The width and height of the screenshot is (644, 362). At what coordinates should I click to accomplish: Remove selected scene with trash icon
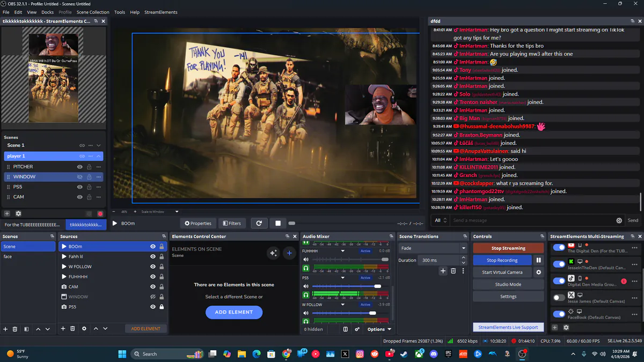pyautogui.click(x=15, y=329)
